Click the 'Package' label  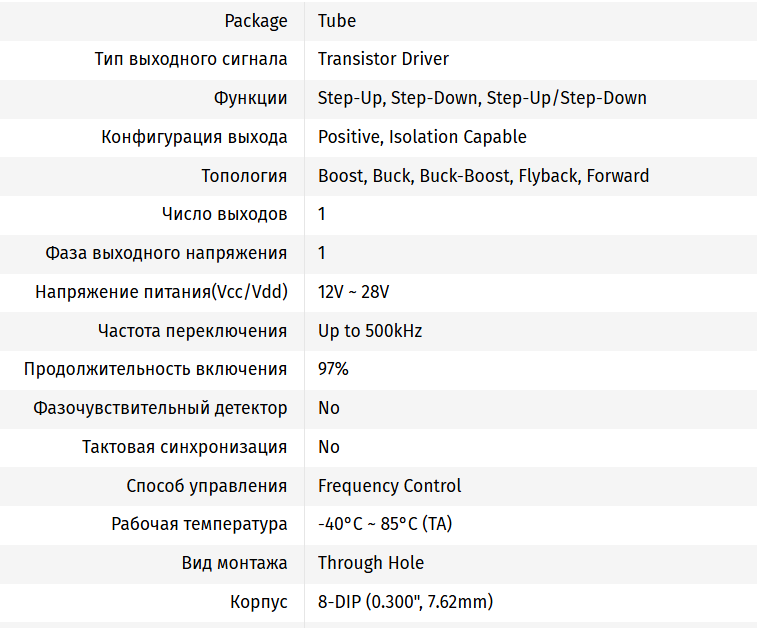(x=256, y=20)
